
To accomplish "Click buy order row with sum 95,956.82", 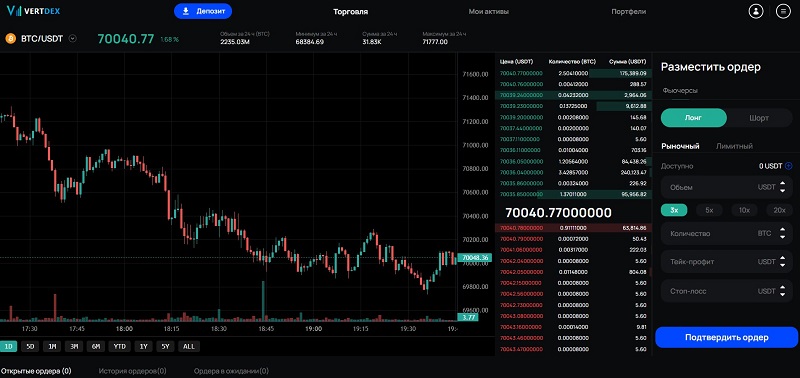I will point(573,194).
